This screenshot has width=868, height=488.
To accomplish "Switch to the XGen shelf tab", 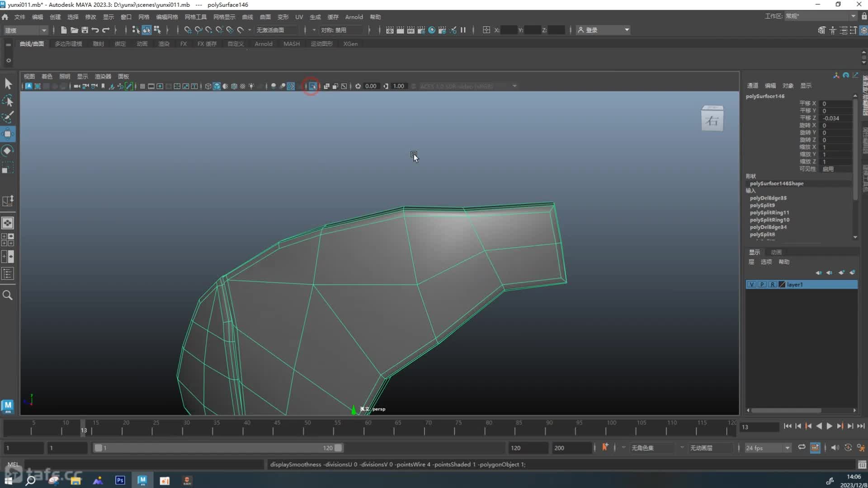I will (x=350, y=44).
